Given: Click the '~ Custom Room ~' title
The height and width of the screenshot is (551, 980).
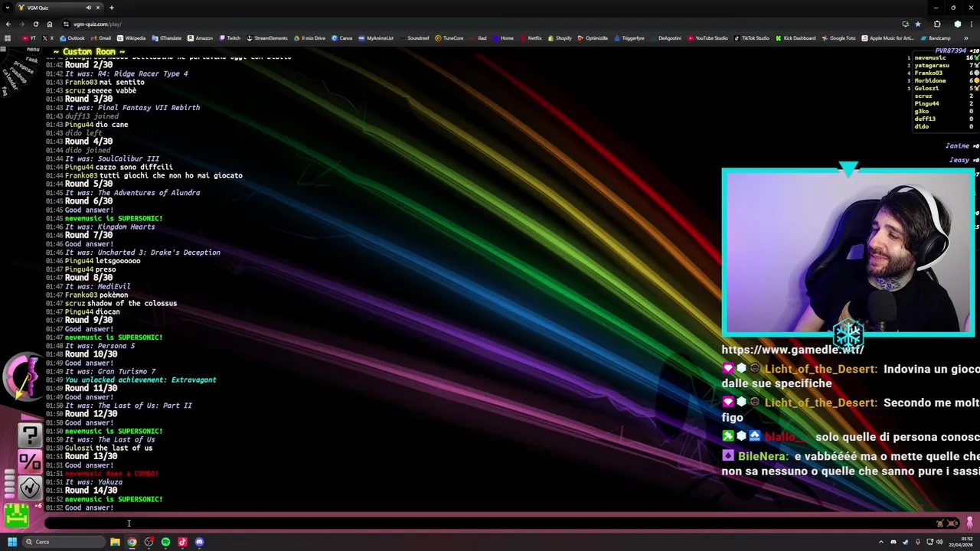Looking at the screenshot, I should (89, 52).
